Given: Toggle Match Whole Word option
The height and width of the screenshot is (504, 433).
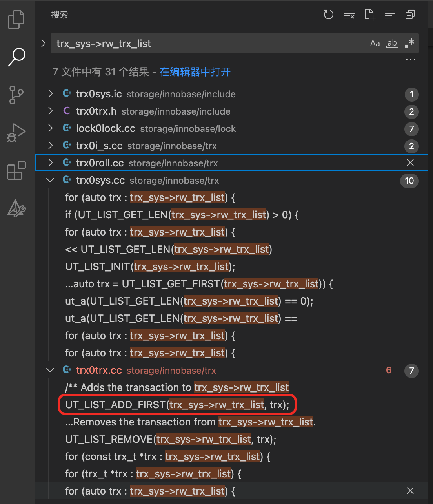Looking at the screenshot, I should coord(392,43).
